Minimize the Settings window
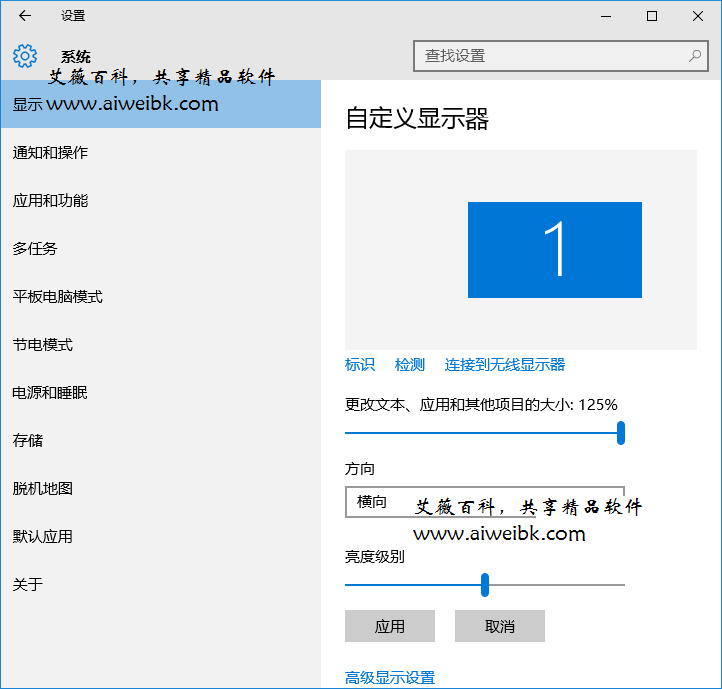The image size is (722, 689). tap(606, 16)
